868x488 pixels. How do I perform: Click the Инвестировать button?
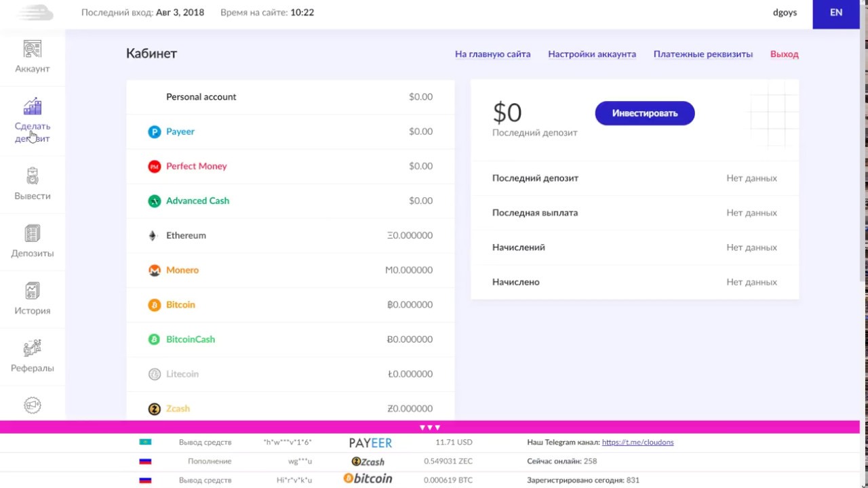pyautogui.click(x=645, y=113)
